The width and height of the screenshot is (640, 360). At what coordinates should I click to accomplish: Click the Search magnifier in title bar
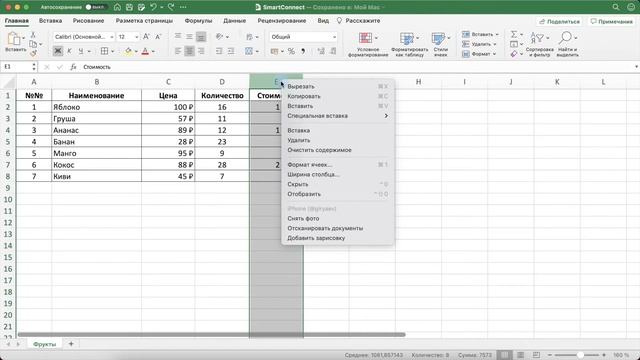click(616, 7)
